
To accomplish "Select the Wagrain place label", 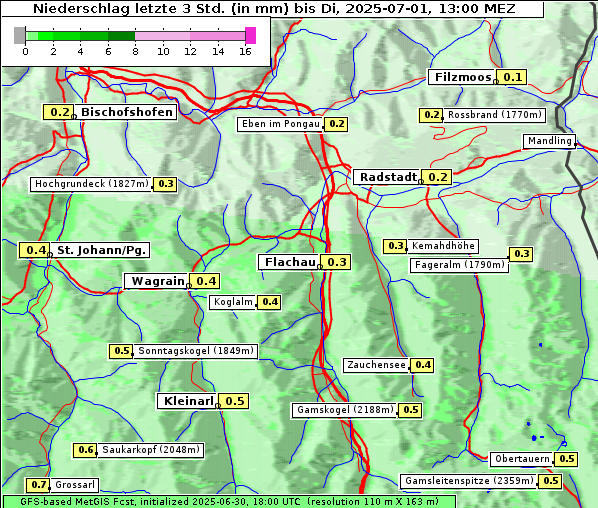I will (x=156, y=281).
